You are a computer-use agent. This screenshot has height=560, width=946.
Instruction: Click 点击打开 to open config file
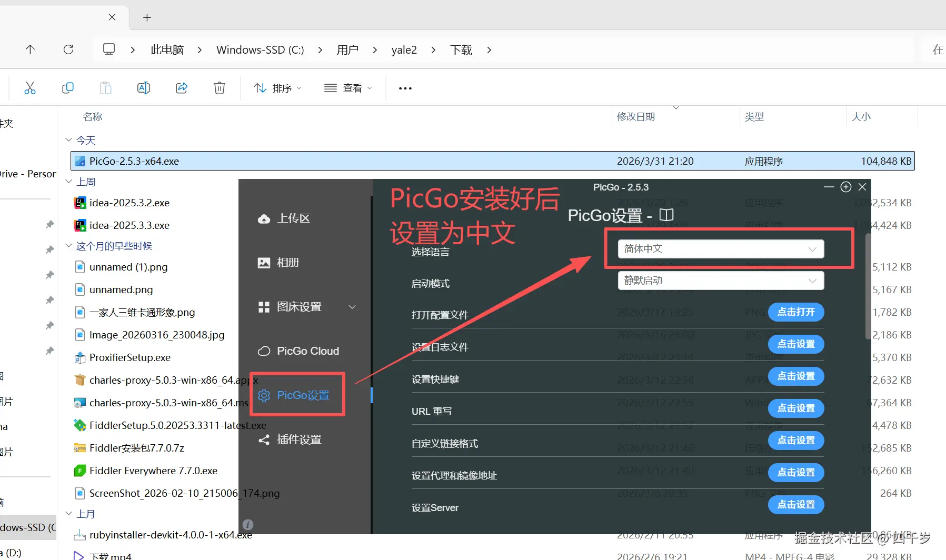pyautogui.click(x=796, y=312)
